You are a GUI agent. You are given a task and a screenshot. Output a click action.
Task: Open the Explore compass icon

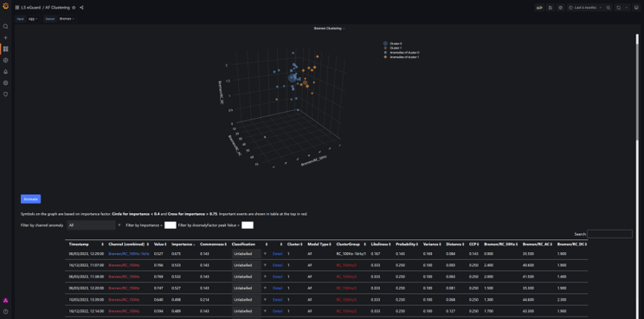(5, 61)
